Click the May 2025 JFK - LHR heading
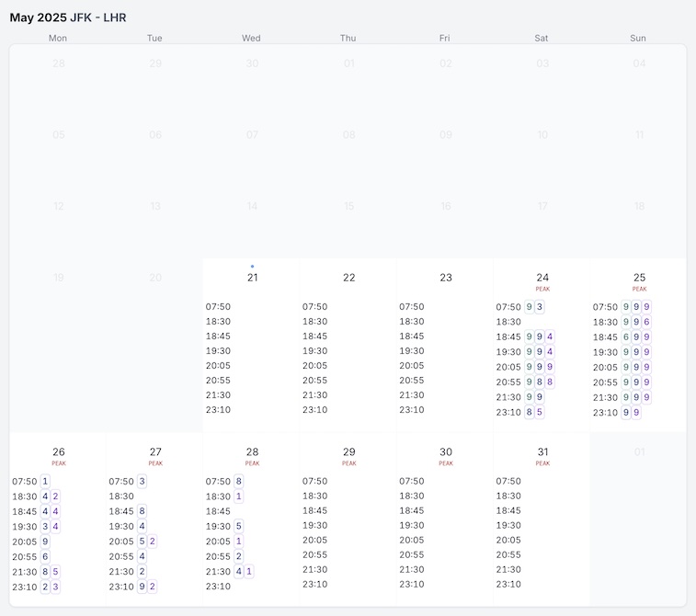696x616 pixels. coord(68,17)
